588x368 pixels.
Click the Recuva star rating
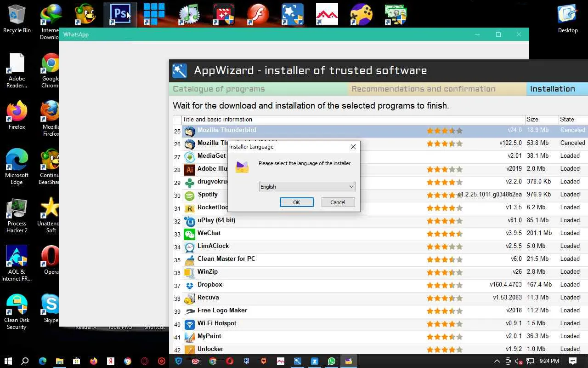click(x=445, y=299)
